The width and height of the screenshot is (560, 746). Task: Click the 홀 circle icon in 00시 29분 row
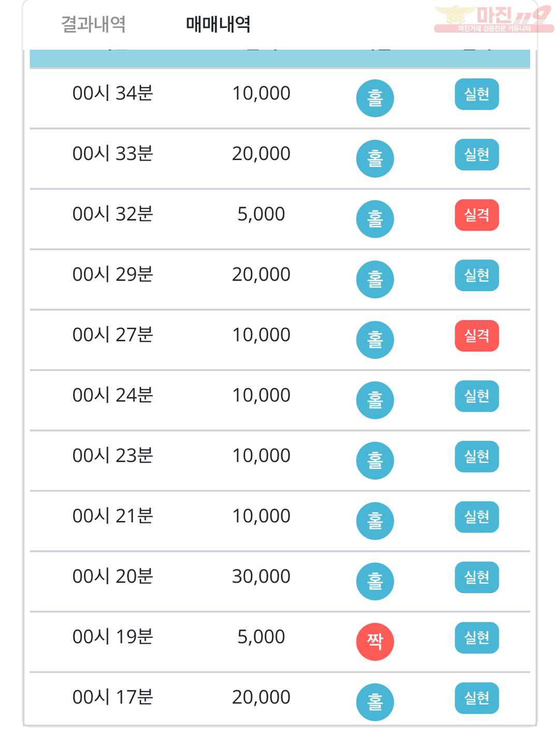click(375, 279)
